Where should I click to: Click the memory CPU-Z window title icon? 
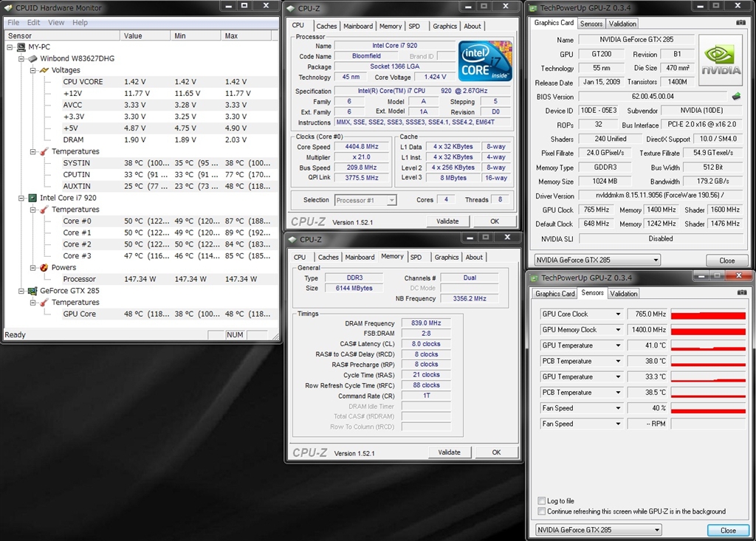pyautogui.click(x=292, y=239)
